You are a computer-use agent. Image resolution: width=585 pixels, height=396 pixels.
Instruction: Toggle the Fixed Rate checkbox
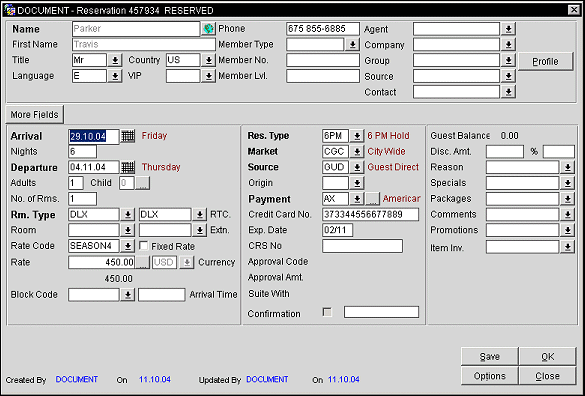tap(143, 246)
